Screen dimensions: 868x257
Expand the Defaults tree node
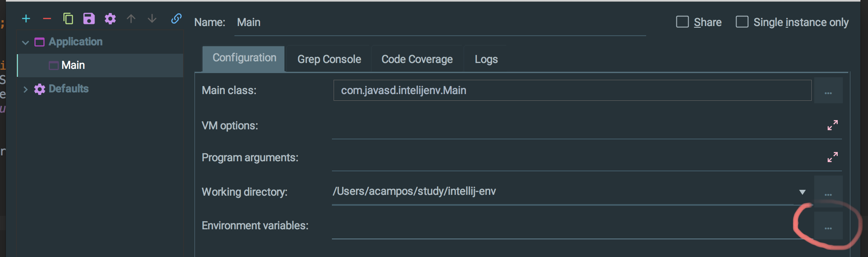pos(26,89)
